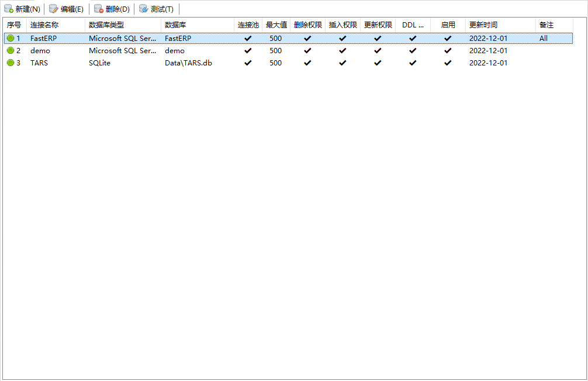
Task: Click the SQLite database type cell
Action: click(99, 63)
